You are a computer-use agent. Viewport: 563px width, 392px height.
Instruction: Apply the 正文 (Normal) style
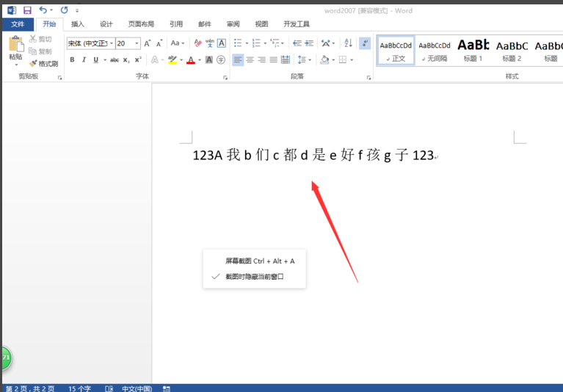click(396, 51)
